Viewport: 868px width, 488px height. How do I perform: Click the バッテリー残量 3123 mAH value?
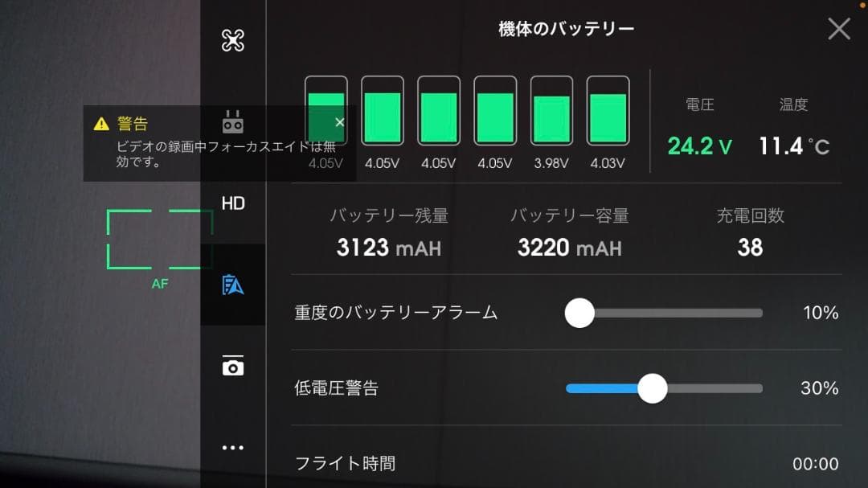pyautogui.click(x=389, y=248)
